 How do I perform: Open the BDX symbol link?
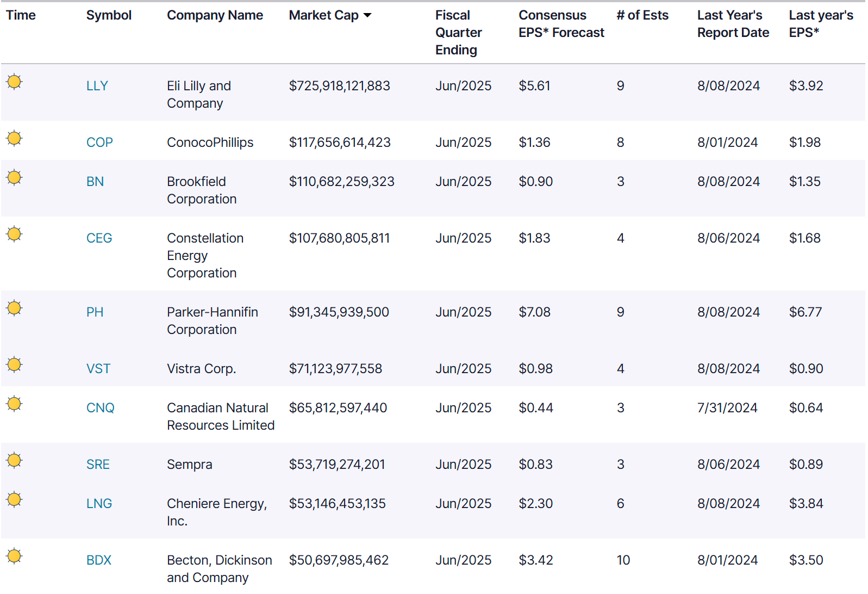click(98, 560)
